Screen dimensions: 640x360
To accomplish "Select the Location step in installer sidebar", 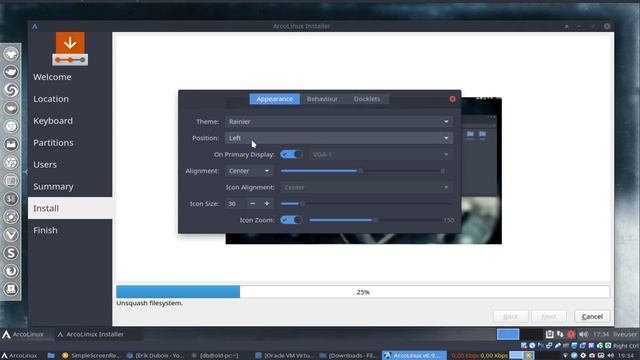I will 70,99.
